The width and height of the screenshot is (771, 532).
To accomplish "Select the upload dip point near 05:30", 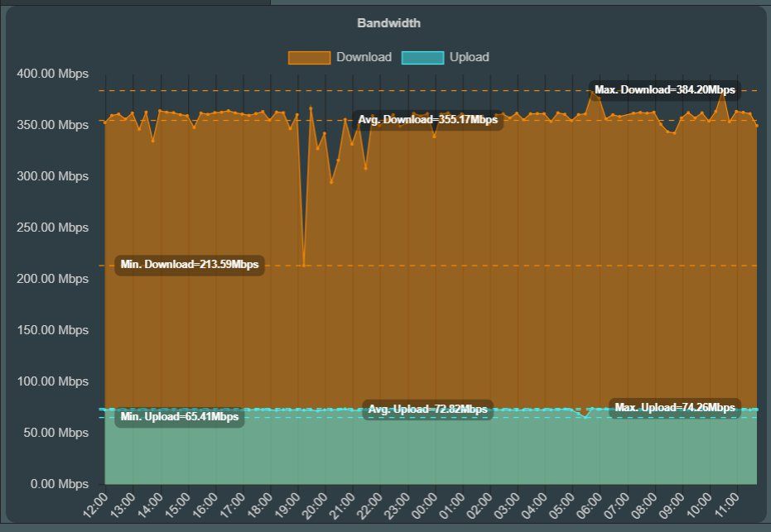I will [x=585, y=416].
